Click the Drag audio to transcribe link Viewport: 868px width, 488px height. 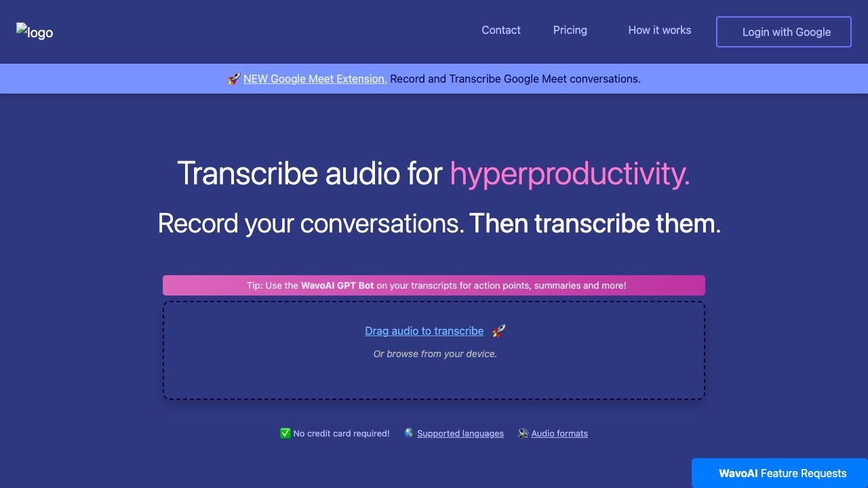[x=424, y=331]
